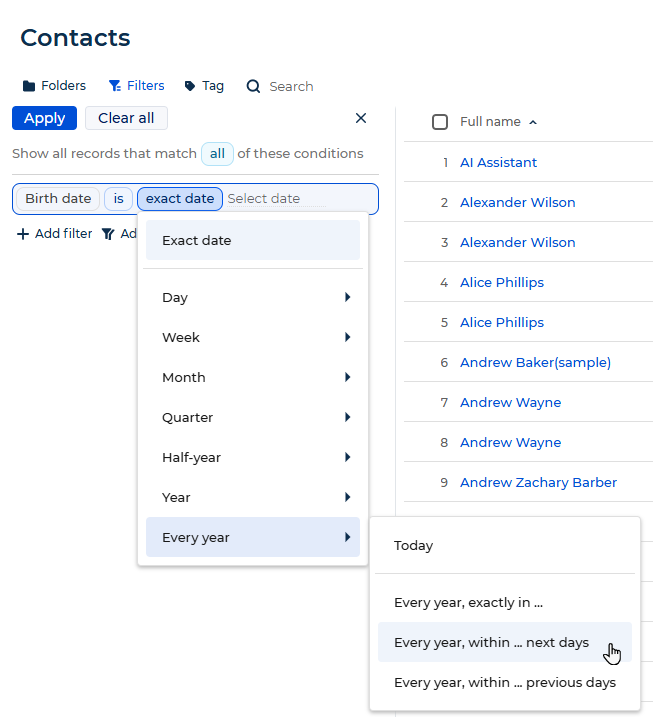Click the Search magnifier icon
653x717 pixels.
pos(253,86)
